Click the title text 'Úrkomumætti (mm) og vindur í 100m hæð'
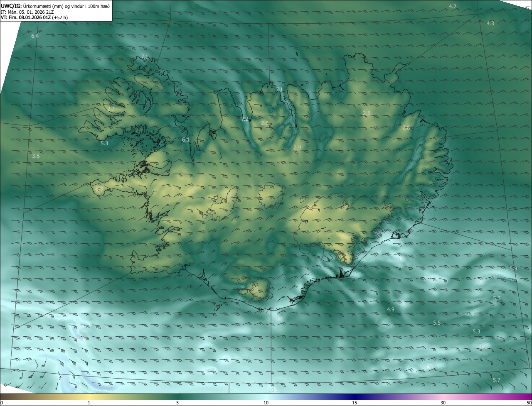Image resolution: width=532 pixels, height=406 pixels. (66, 5)
